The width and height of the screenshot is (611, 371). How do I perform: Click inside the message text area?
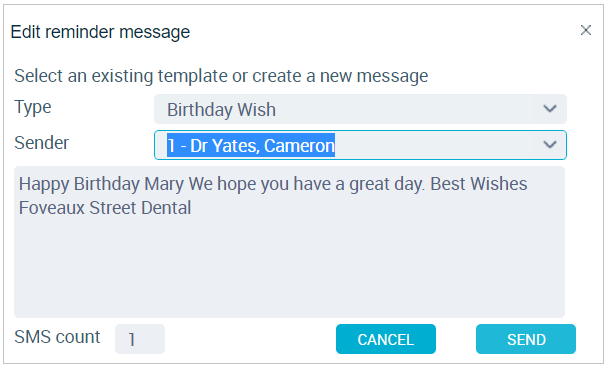290,242
